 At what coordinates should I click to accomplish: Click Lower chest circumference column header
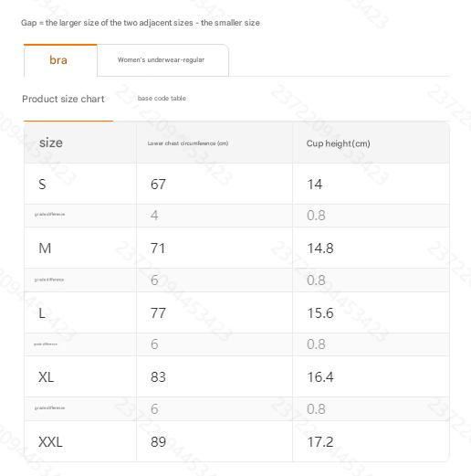point(188,143)
